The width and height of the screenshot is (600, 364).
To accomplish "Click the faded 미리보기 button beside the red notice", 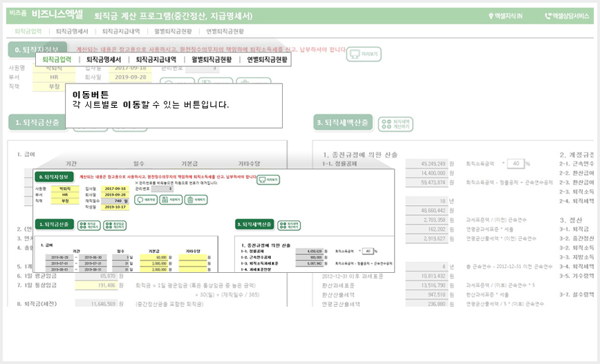I will [x=364, y=54].
